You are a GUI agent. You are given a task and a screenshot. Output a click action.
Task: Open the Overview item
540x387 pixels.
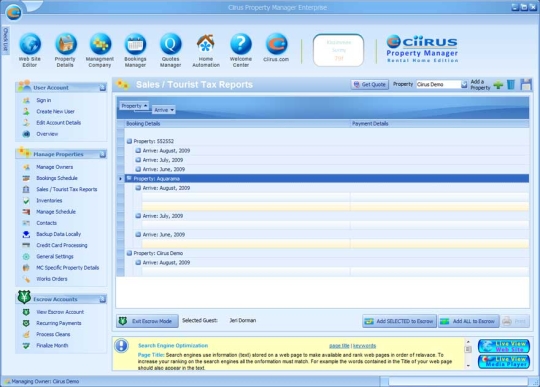[47, 134]
